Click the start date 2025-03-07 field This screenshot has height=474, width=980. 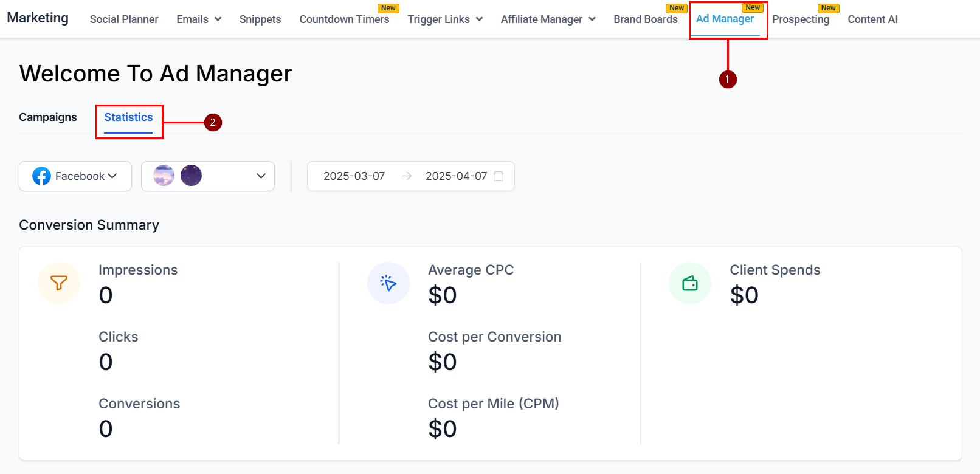click(x=354, y=176)
